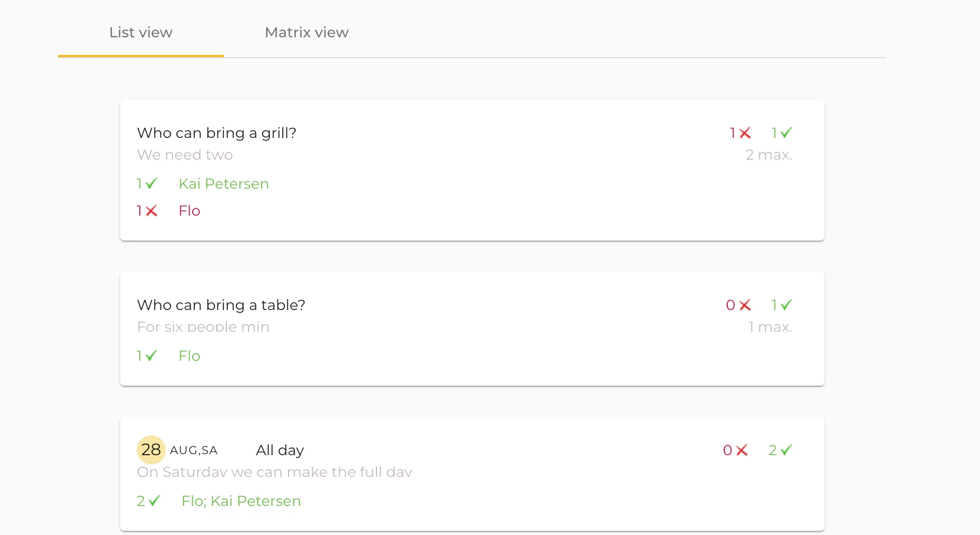Viewport: 980px width, 535px height.
Task: Click red X icon on All day row
Action: [742, 450]
